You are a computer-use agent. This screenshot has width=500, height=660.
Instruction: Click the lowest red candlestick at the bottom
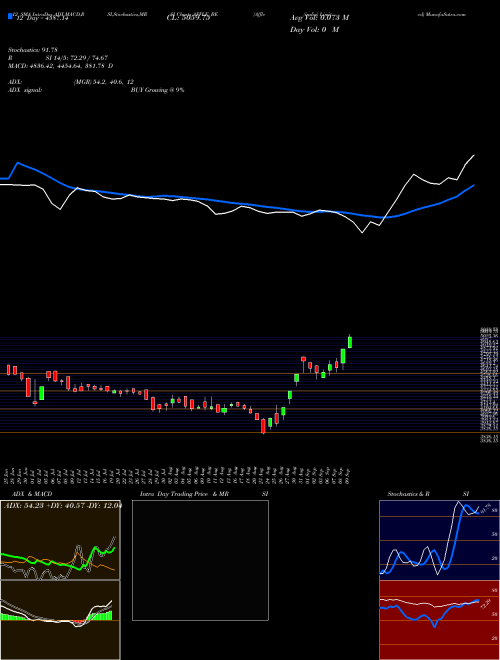pyautogui.click(x=263, y=426)
